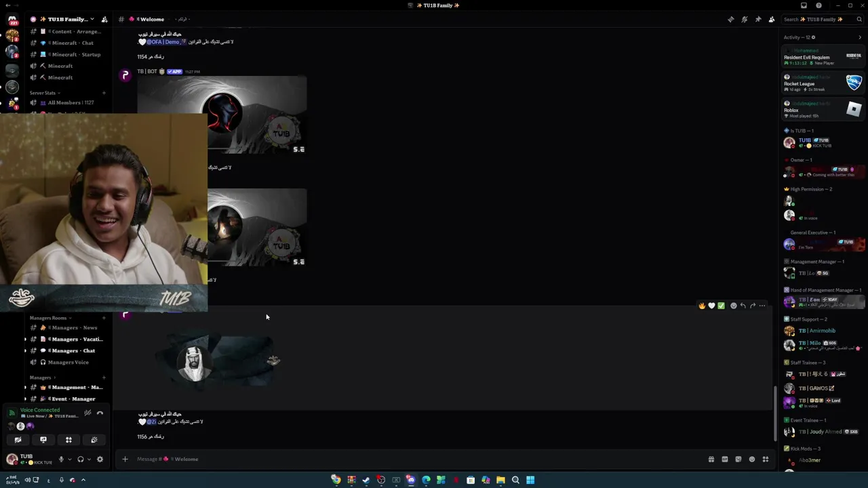868x488 pixels.
Task: Open headphone output options arrow
Action: click(89, 460)
